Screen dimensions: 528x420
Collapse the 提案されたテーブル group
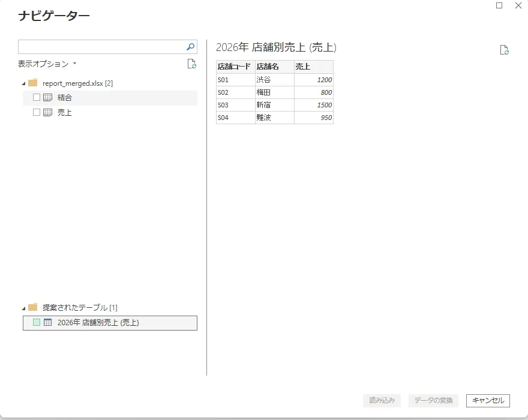(23, 308)
